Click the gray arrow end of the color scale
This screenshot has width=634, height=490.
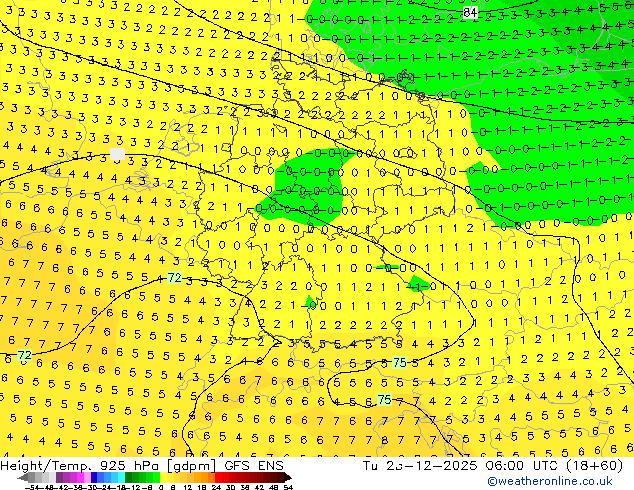[x=23, y=477]
